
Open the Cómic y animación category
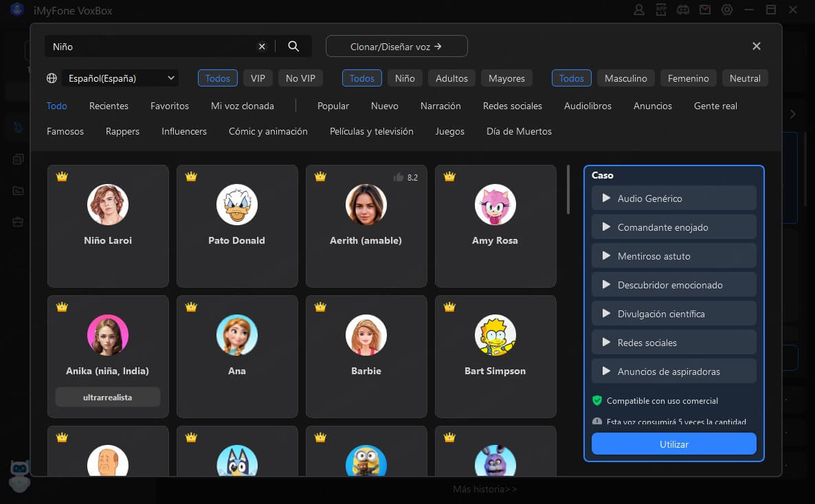268,131
